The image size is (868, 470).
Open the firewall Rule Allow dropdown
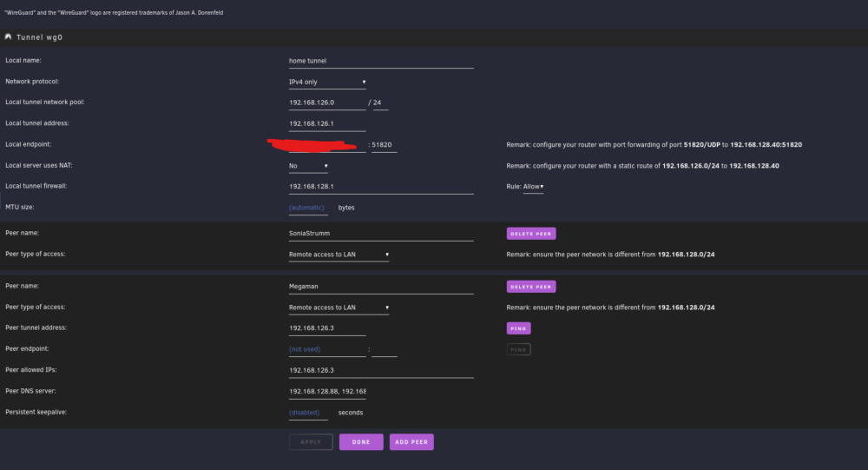click(533, 187)
